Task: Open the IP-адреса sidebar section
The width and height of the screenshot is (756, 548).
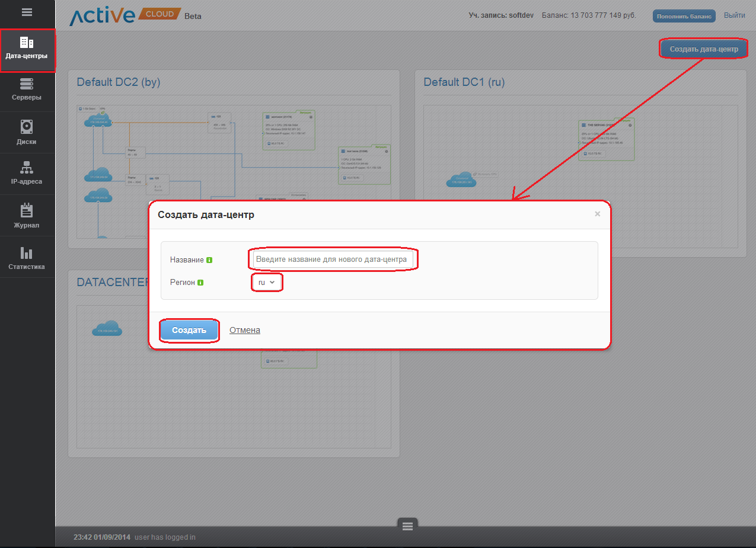Action: (27, 174)
